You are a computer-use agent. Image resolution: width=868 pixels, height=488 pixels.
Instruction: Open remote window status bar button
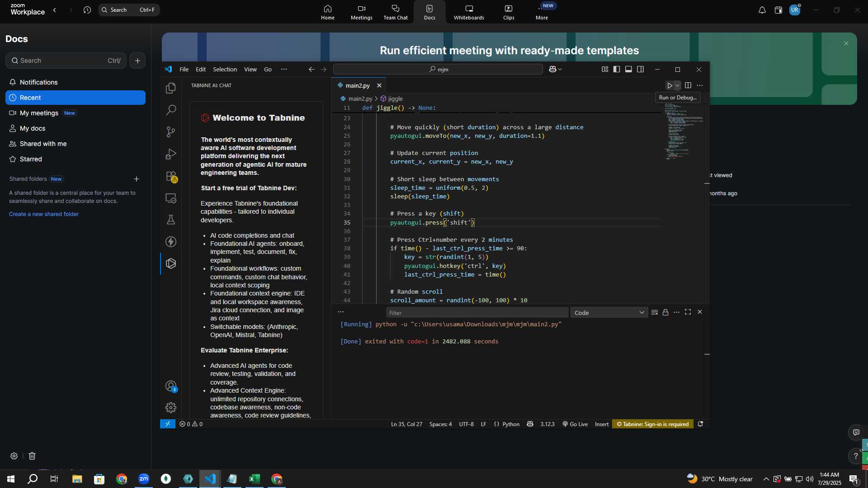click(x=168, y=424)
